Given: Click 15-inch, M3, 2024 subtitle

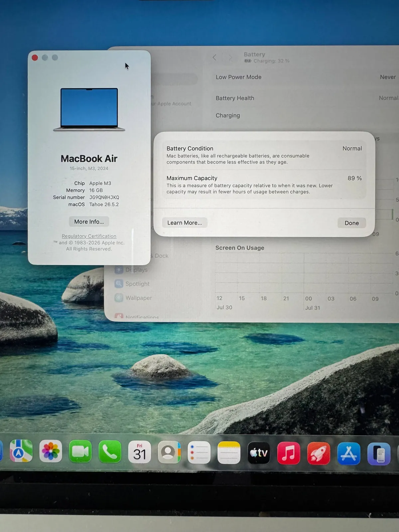Looking at the screenshot, I should [x=89, y=168].
